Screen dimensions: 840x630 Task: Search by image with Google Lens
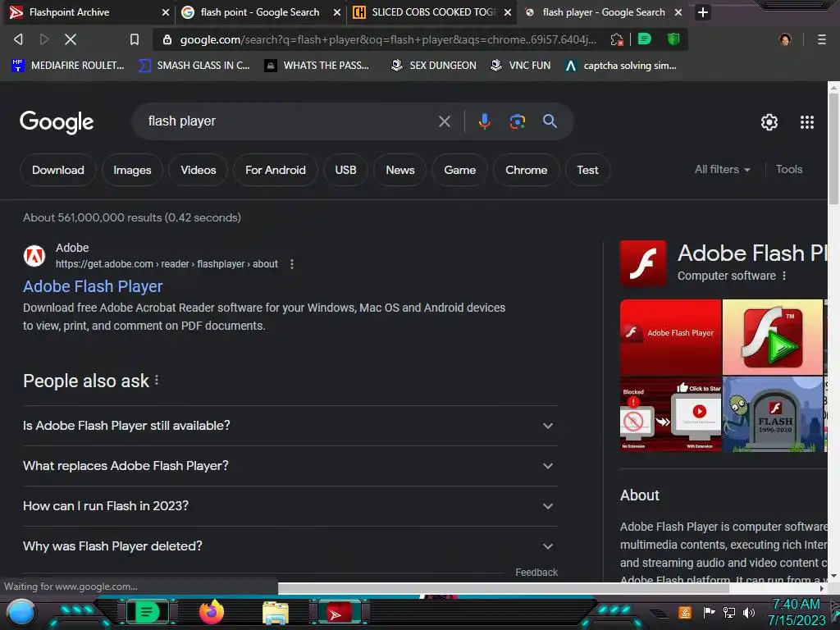[517, 121]
